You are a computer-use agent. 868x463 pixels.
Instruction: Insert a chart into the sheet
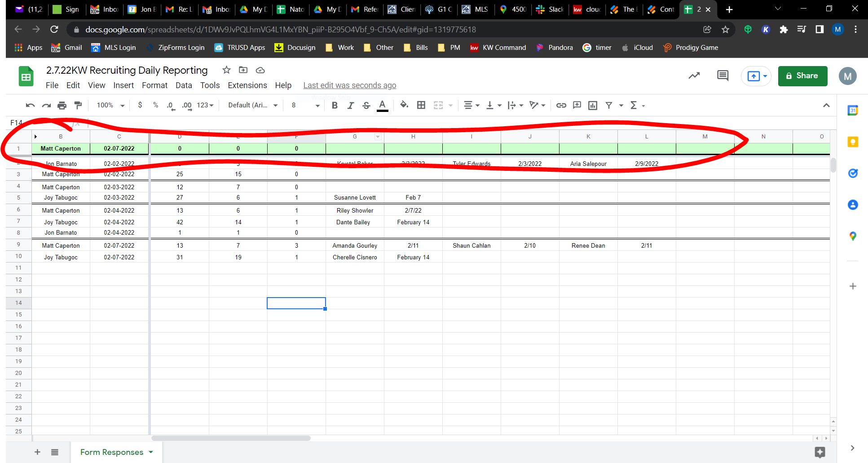(592, 105)
